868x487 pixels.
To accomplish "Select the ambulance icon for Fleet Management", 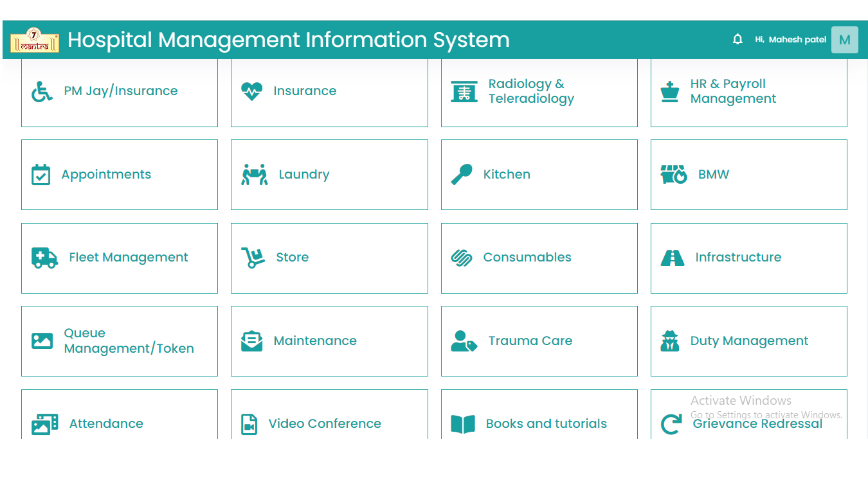I will [44, 258].
